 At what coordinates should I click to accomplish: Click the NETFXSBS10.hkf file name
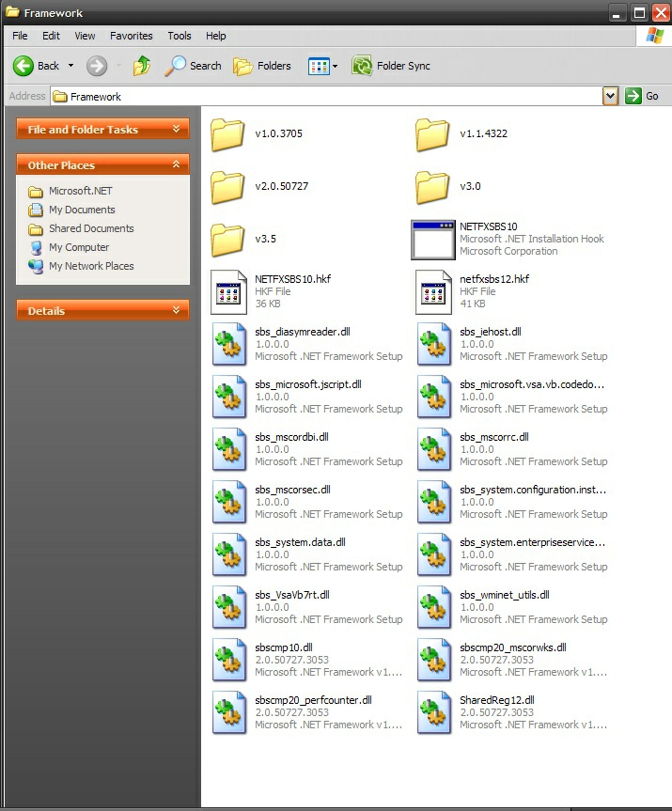tap(293, 279)
